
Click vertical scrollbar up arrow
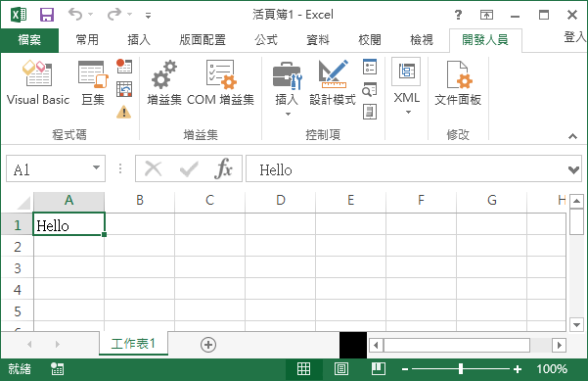coord(576,201)
